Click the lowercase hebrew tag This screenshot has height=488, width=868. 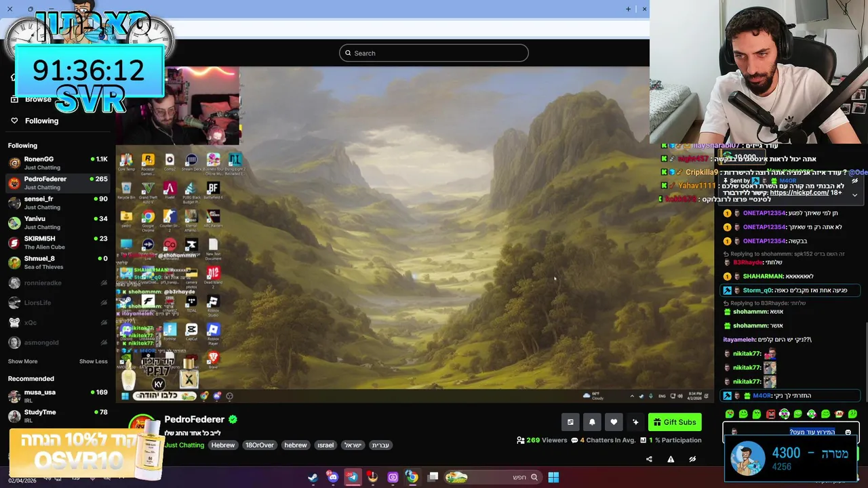[x=296, y=445]
